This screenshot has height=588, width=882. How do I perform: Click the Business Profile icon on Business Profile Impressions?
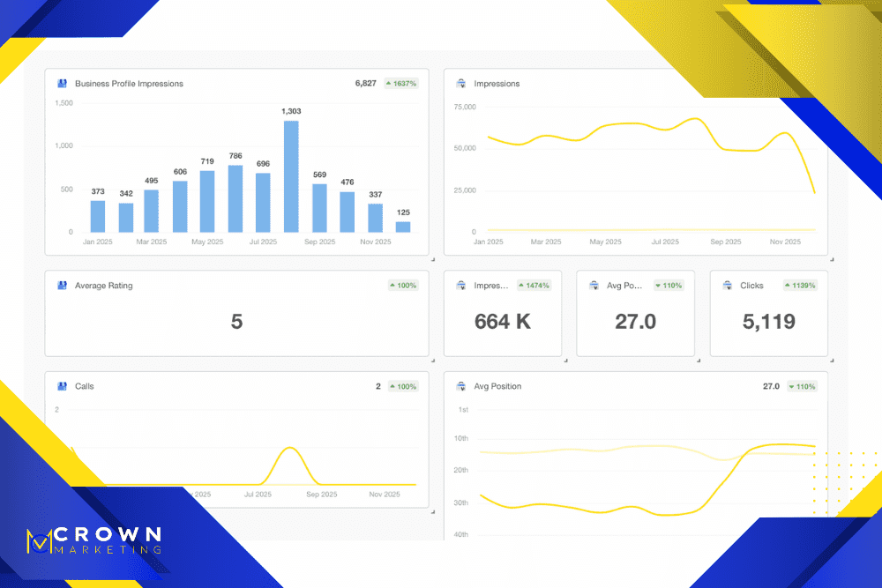point(61,83)
